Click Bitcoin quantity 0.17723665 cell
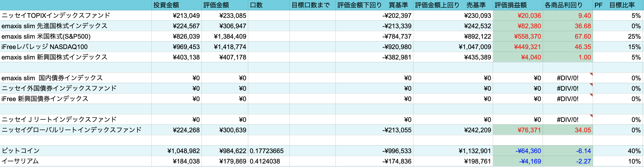644x167 pixels. pyautogui.click(x=269, y=151)
